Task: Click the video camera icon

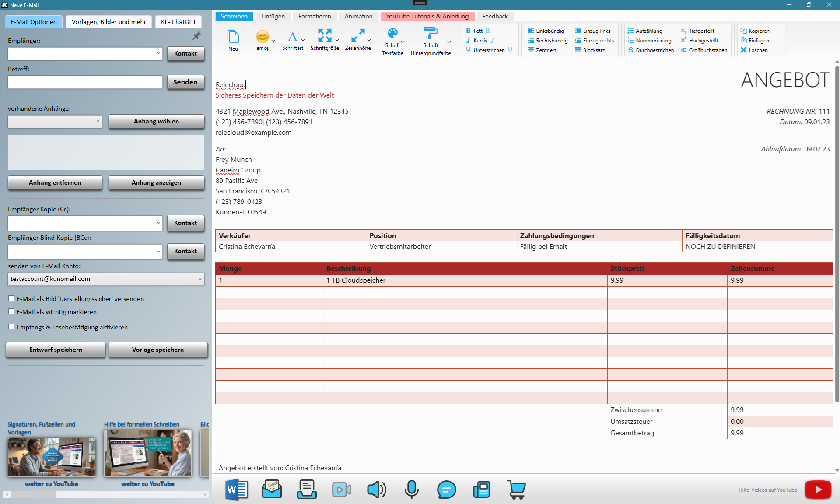Action: (x=341, y=490)
